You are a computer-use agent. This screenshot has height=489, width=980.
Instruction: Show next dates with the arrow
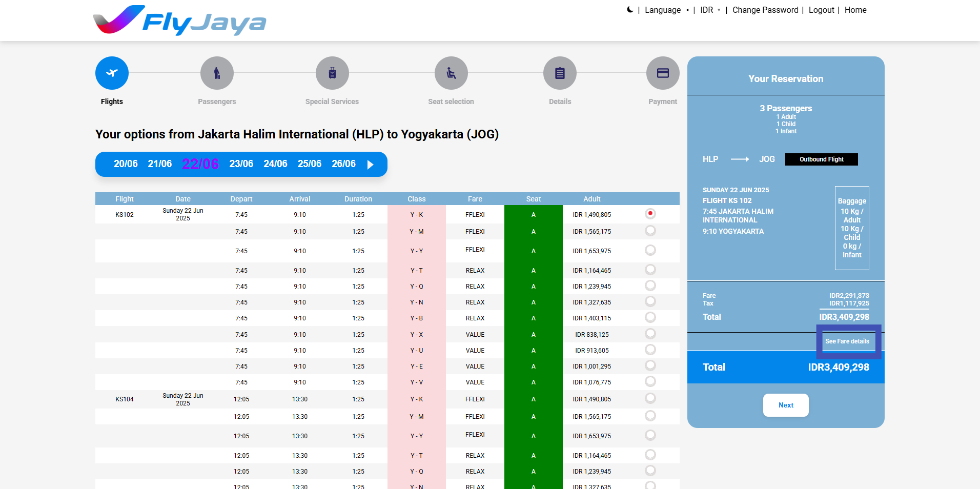[x=371, y=165]
